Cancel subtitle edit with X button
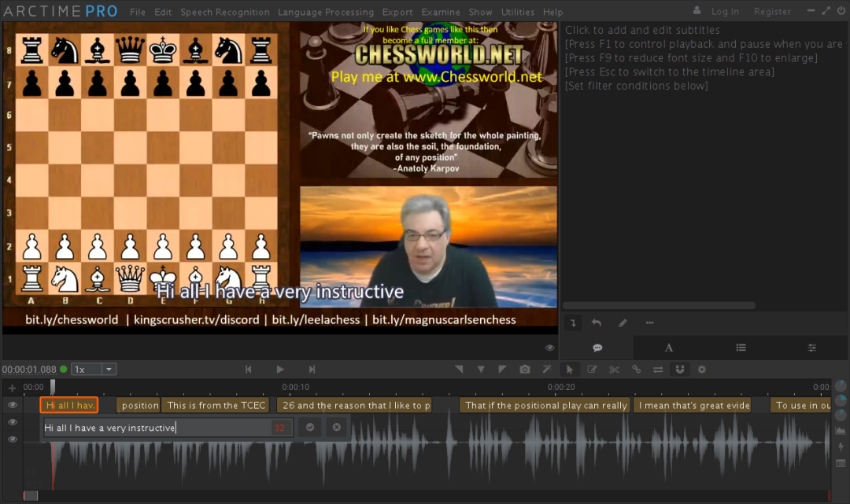Viewport: 850px width, 504px height. [337, 427]
